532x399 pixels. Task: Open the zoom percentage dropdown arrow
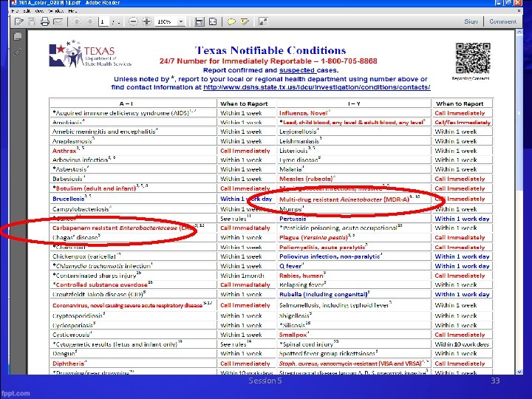click(x=181, y=21)
